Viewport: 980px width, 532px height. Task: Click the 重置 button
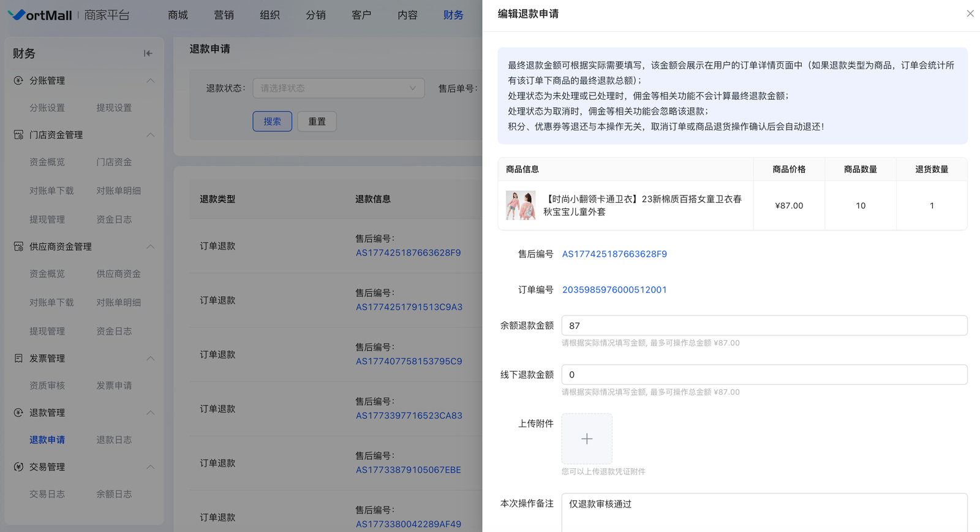(x=317, y=121)
